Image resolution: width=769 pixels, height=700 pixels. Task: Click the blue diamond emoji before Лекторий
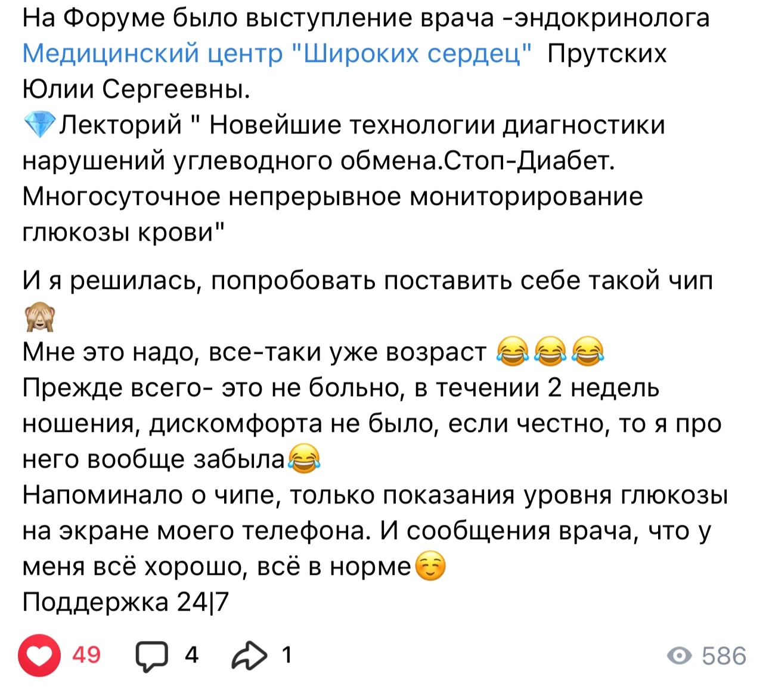tap(39, 125)
